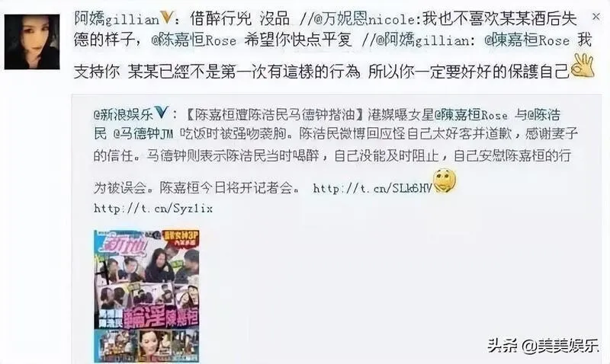Open second @阿嬌gillian mention in repost chain
Viewport: 610px width, 364px height.
point(422,40)
